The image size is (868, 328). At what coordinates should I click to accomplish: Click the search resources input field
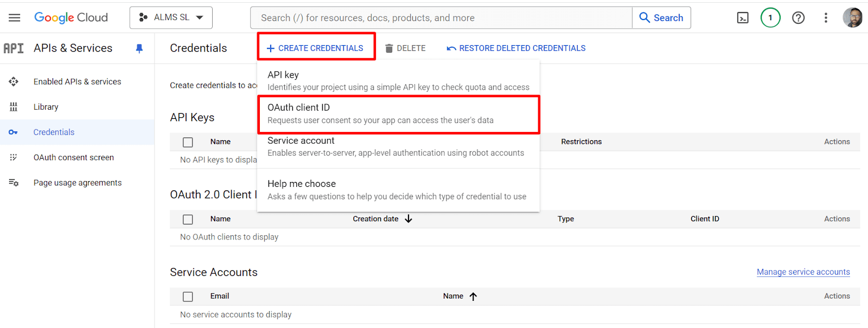tap(441, 18)
